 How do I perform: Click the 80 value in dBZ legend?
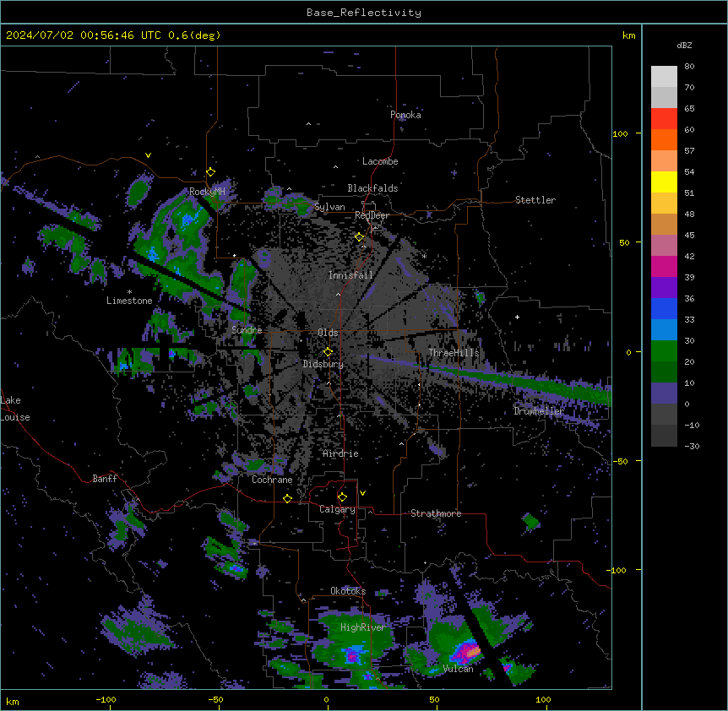point(689,67)
